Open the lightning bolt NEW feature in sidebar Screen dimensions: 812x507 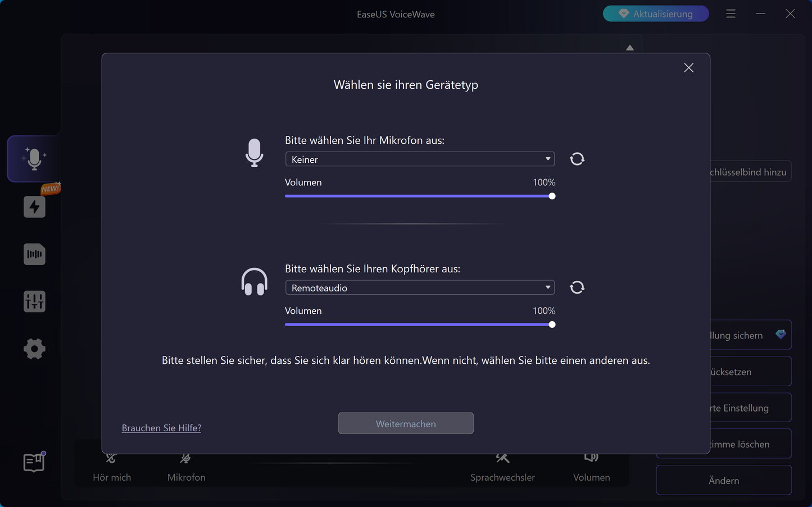coord(34,207)
